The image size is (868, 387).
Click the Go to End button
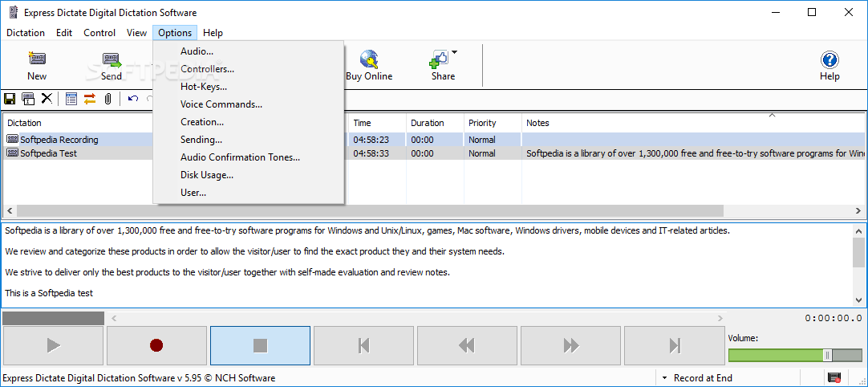click(x=674, y=346)
